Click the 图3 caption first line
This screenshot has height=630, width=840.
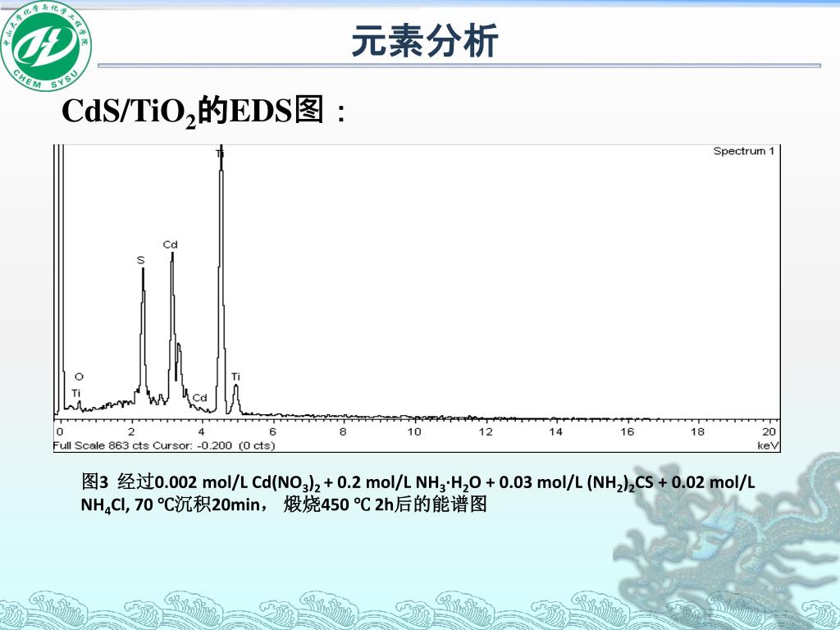418,482
